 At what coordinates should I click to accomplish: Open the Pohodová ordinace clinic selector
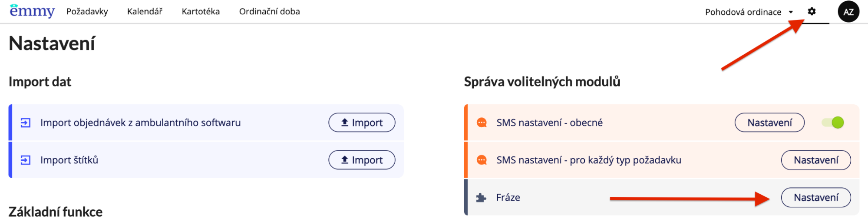point(749,12)
